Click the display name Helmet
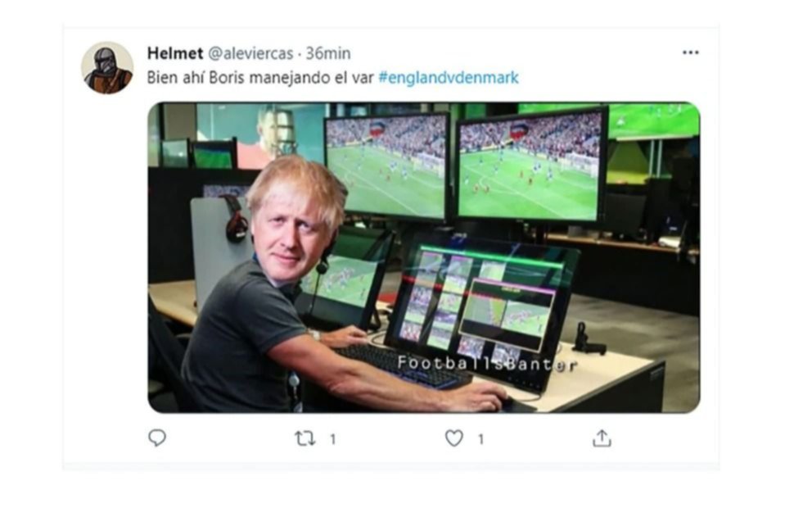This screenshot has height=508, width=812. (x=175, y=53)
